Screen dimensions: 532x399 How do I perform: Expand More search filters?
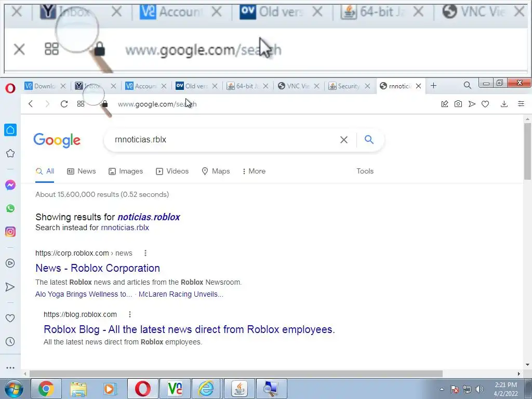click(x=254, y=171)
